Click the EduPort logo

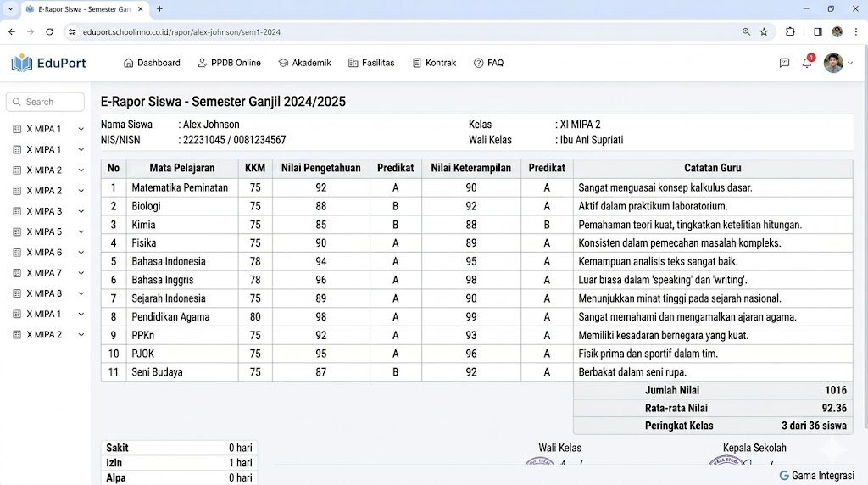48,63
